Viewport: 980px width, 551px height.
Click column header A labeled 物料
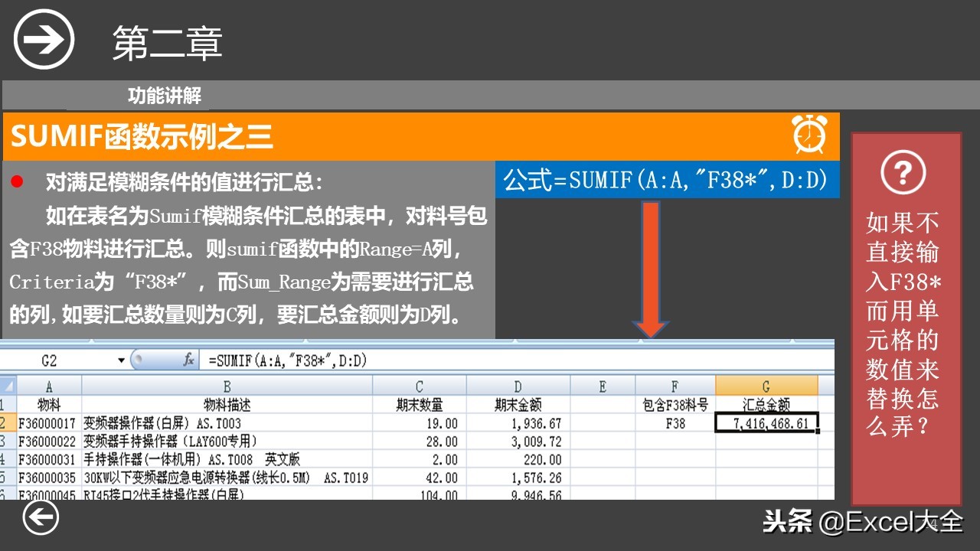[50, 386]
